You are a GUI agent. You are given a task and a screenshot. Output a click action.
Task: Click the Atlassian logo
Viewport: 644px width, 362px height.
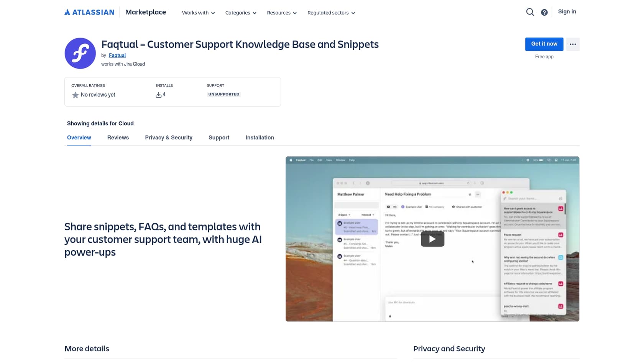89,12
